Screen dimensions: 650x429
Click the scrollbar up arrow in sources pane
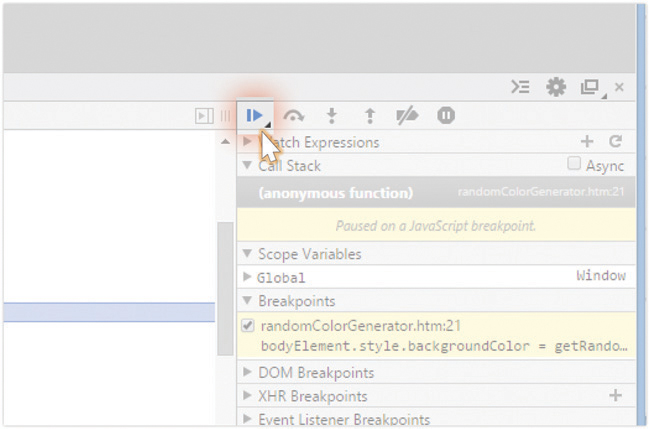click(226, 142)
